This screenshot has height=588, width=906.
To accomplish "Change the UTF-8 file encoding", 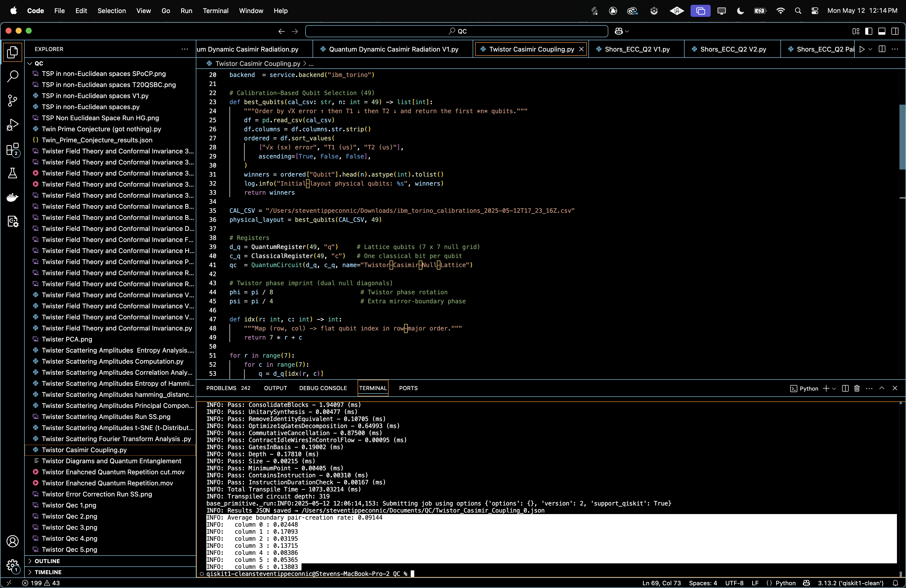I will 734,583.
